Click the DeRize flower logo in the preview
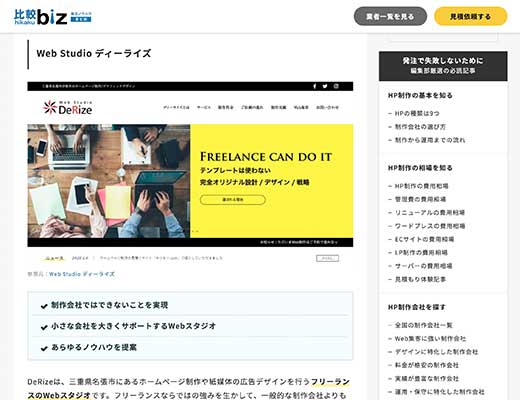This screenshot has width=520, height=400. coord(68,107)
